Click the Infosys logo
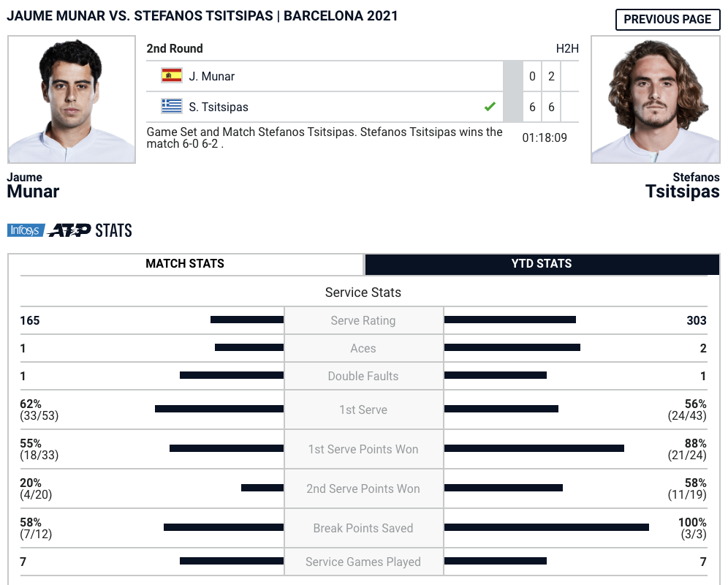The height and width of the screenshot is (585, 728). pos(26,230)
